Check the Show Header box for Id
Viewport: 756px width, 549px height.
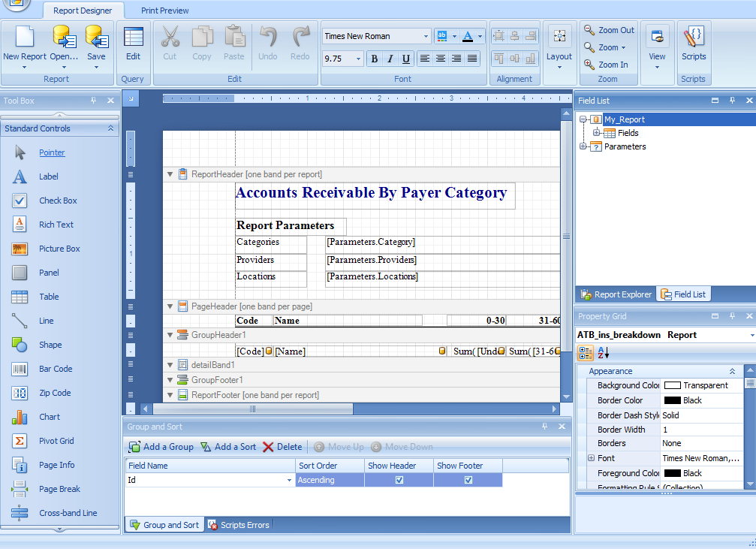(399, 480)
